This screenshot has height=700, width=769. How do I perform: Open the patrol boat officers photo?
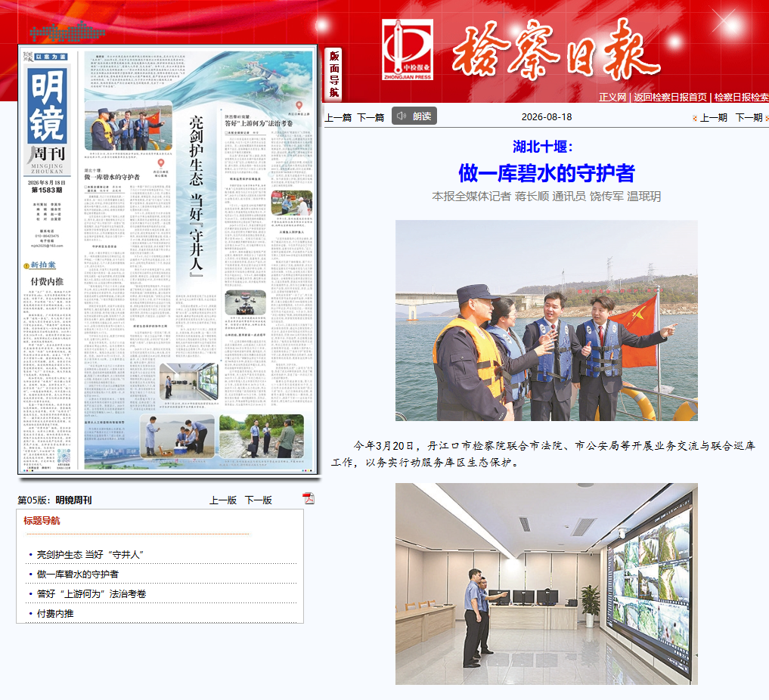click(547, 321)
